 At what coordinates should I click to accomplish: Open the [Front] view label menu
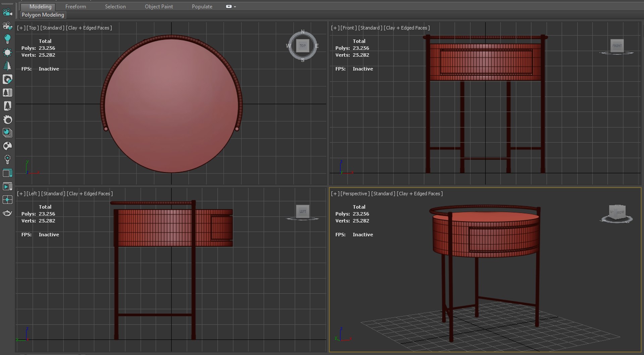(x=348, y=28)
